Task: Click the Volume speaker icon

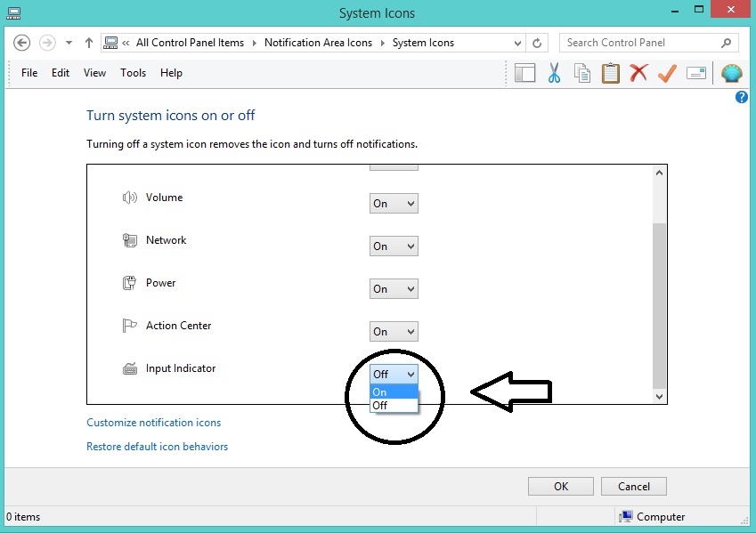Action: [129, 198]
